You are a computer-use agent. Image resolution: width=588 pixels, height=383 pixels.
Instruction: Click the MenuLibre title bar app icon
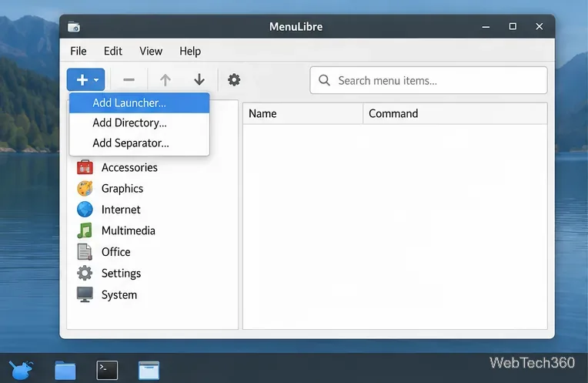pos(74,27)
